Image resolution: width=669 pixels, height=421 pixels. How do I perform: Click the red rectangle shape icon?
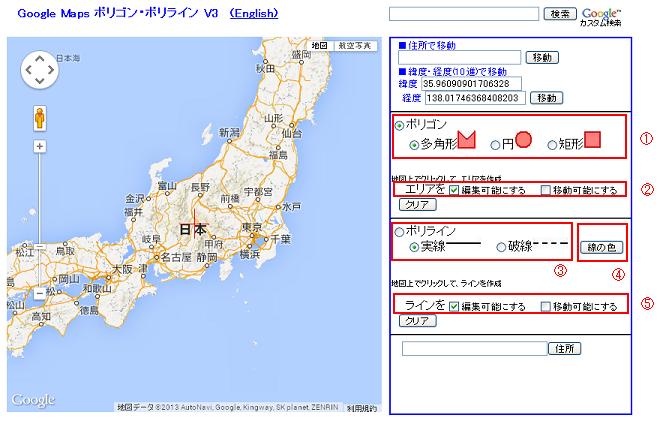pyautogui.click(x=591, y=142)
